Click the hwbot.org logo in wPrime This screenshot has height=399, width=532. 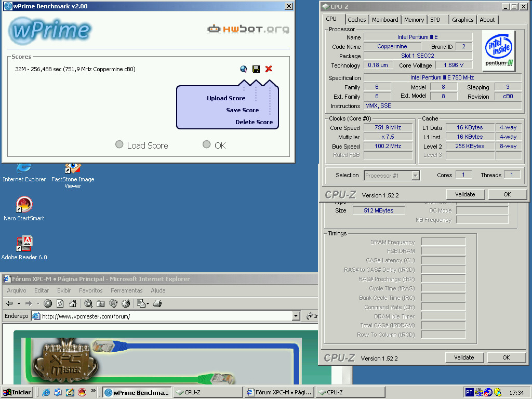click(248, 29)
